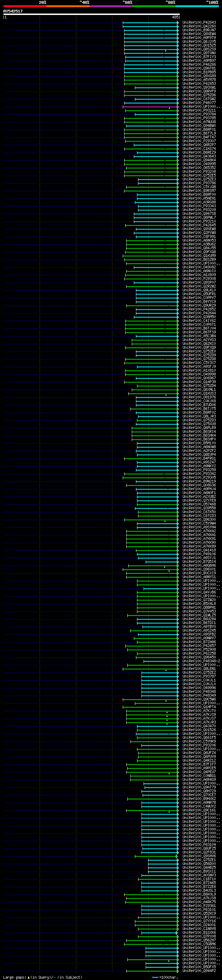Open hit UniRef100_P29361
Image resolution: width=222 pixels, height=980 pixels.
(x=199, y=906)
